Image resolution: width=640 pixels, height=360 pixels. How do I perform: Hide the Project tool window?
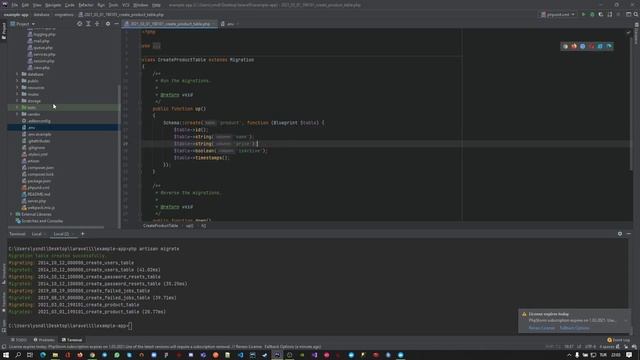tap(116, 24)
